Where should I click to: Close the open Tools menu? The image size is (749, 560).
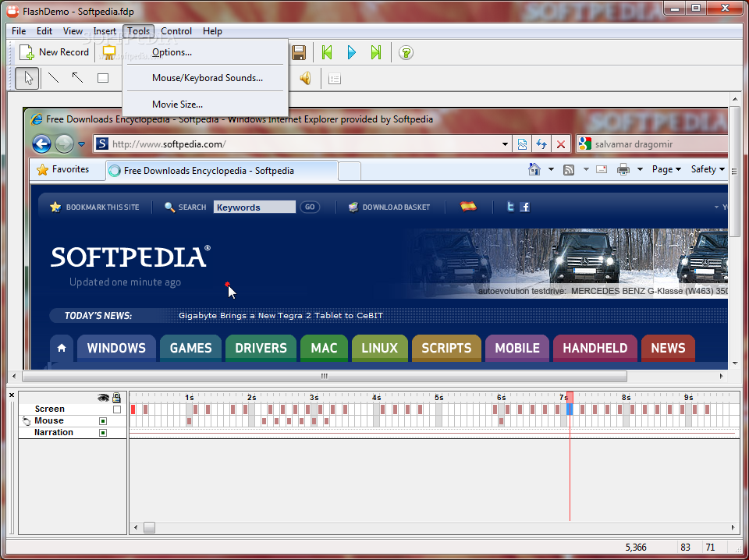pyautogui.click(x=139, y=31)
